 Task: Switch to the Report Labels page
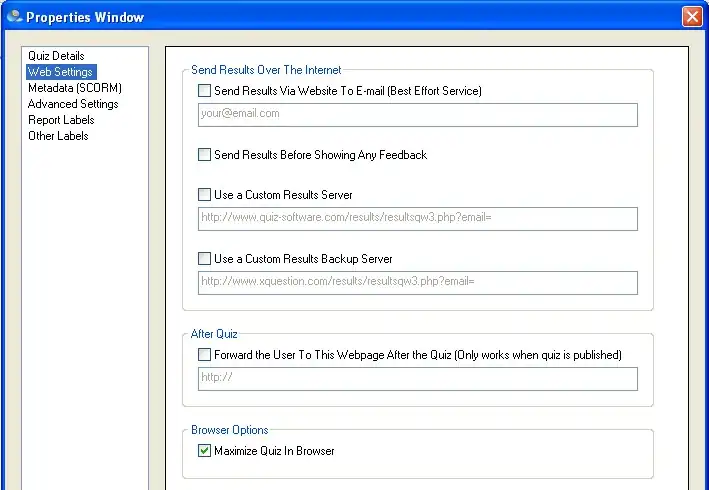point(61,120)
